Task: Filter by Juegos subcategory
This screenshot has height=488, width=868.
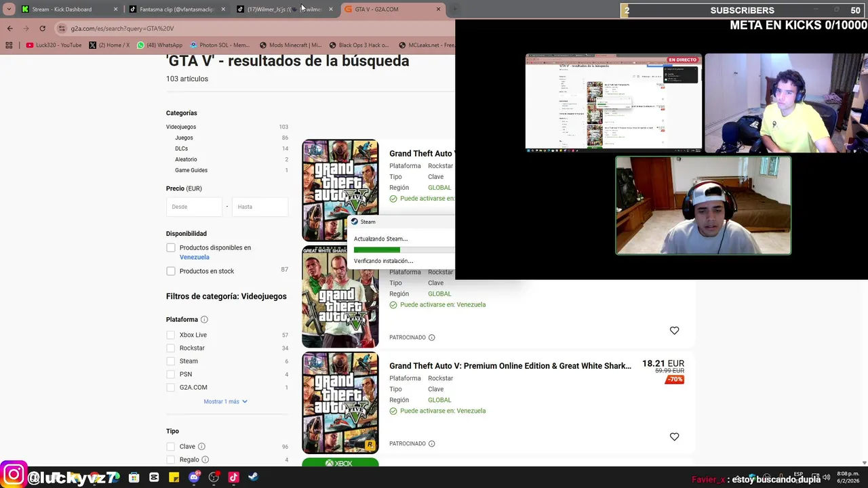Action: (x=184, y=138)
